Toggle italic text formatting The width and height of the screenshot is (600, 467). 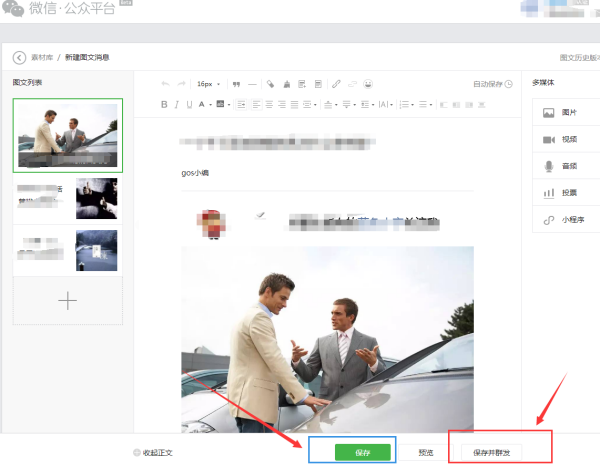pos(177,104)
